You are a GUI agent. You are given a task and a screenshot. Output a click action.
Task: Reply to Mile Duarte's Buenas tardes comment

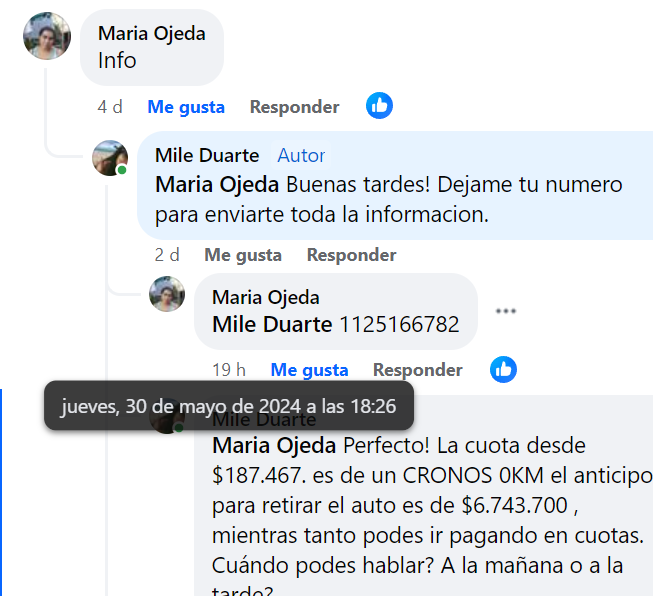click(x=351, y=255)
